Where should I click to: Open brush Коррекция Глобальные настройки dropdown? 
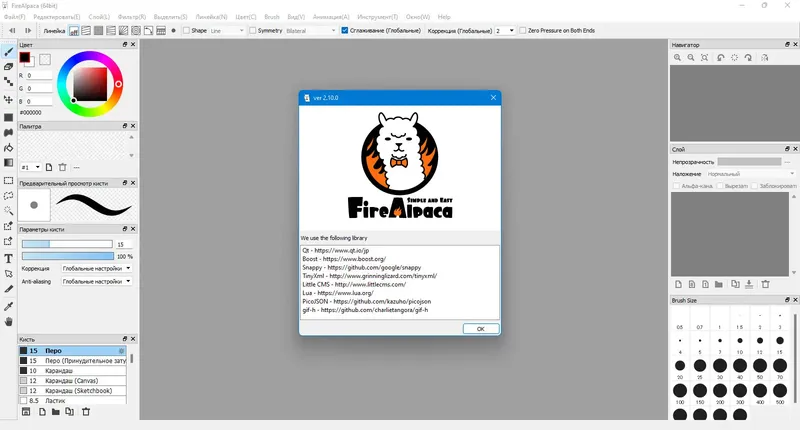pyautogui.click(x=96, y=268)
